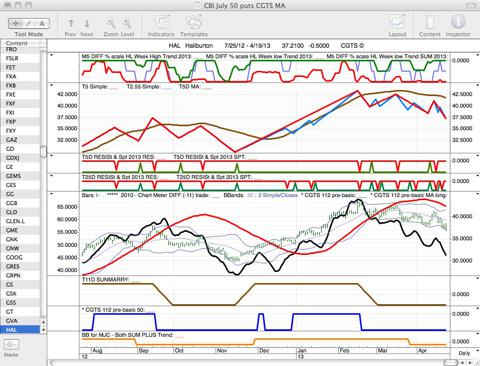Open the Templates toolbar icon
The image size is (480, 366).
pos(194,23)
